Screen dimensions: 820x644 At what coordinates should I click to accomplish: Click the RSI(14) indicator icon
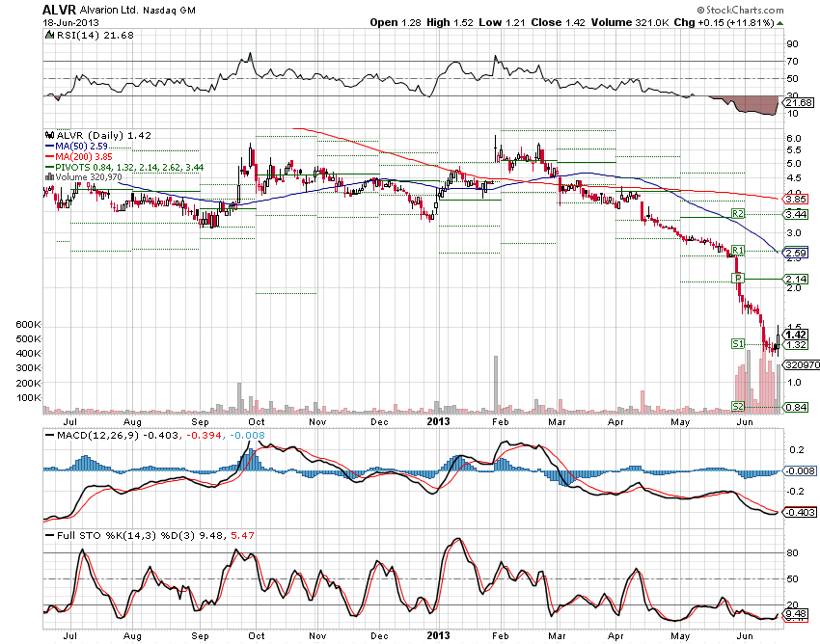[49, 35]
